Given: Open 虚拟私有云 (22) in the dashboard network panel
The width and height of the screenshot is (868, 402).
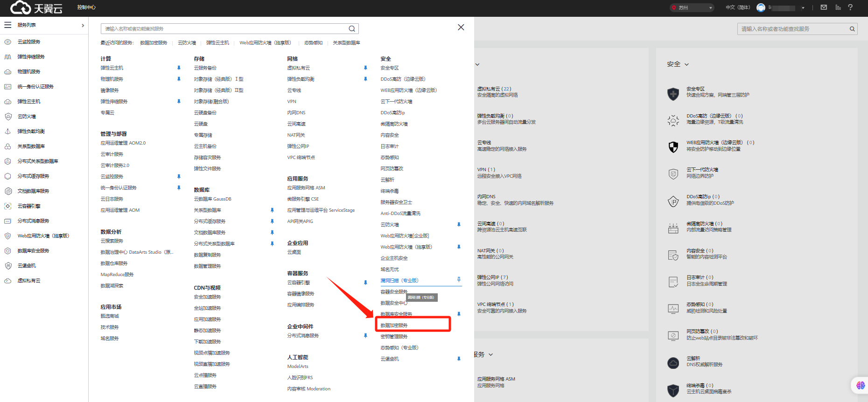Looking at the screenshot, I should coord(494,89).
